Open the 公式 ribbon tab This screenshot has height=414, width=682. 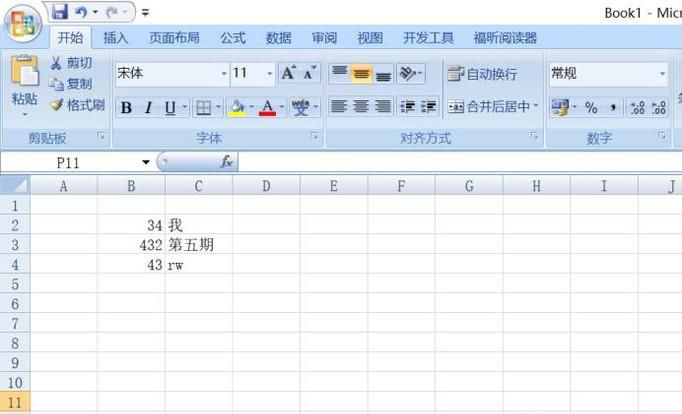[x=232, y=38]
